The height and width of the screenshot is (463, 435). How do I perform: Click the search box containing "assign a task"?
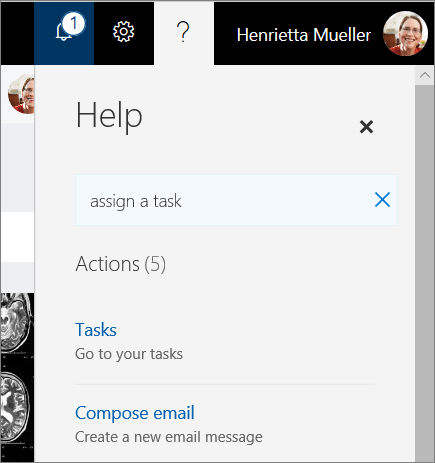tap(236, 200)
